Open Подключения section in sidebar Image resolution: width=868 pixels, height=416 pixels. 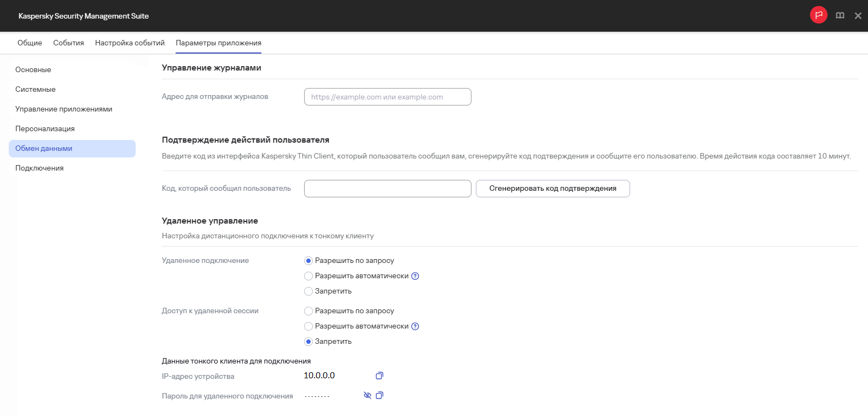pyautogui.click(x=39, y=168)
